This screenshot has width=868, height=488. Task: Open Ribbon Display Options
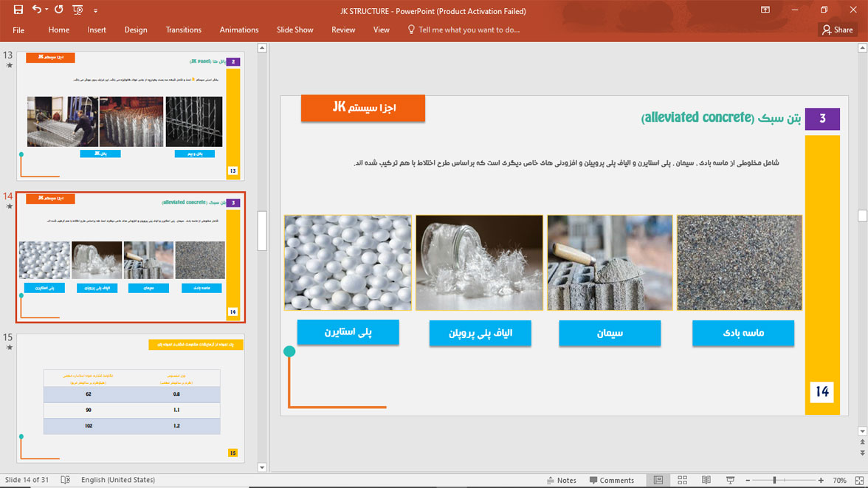point(765,10)
